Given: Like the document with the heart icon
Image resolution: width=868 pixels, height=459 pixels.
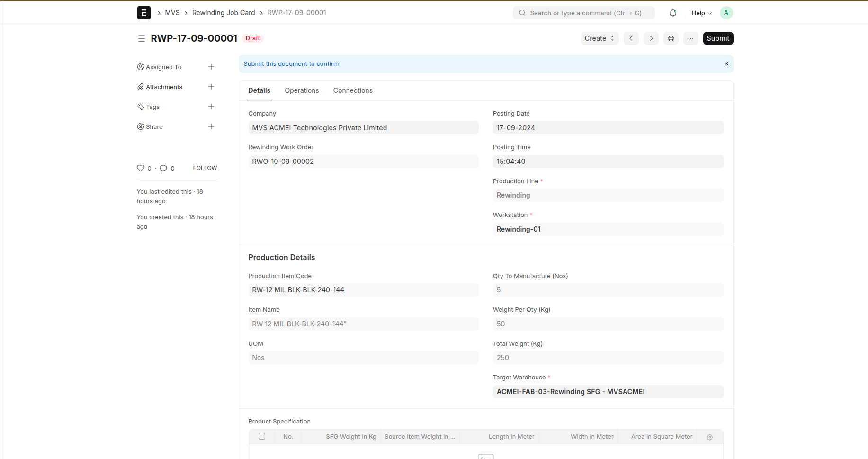Looking at the screenshot, I should pos(141,168).
